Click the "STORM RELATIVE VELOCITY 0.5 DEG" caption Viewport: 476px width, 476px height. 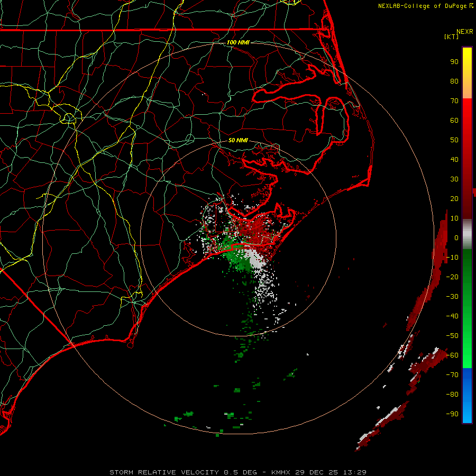(183, 472)
